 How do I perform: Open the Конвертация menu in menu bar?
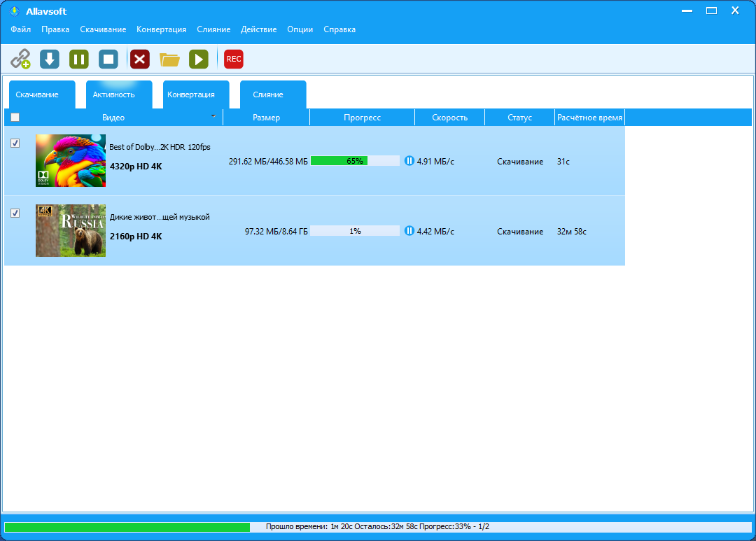click(162, 29)
